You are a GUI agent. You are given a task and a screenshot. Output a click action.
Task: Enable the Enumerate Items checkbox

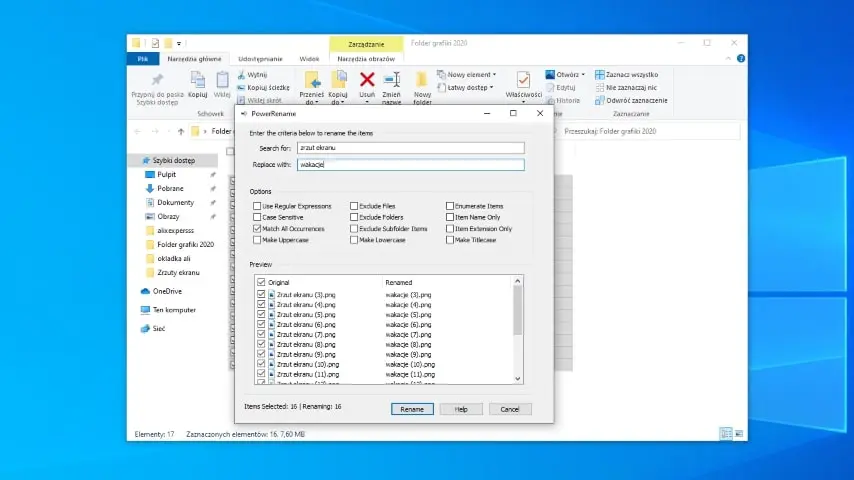pos(450,206)
